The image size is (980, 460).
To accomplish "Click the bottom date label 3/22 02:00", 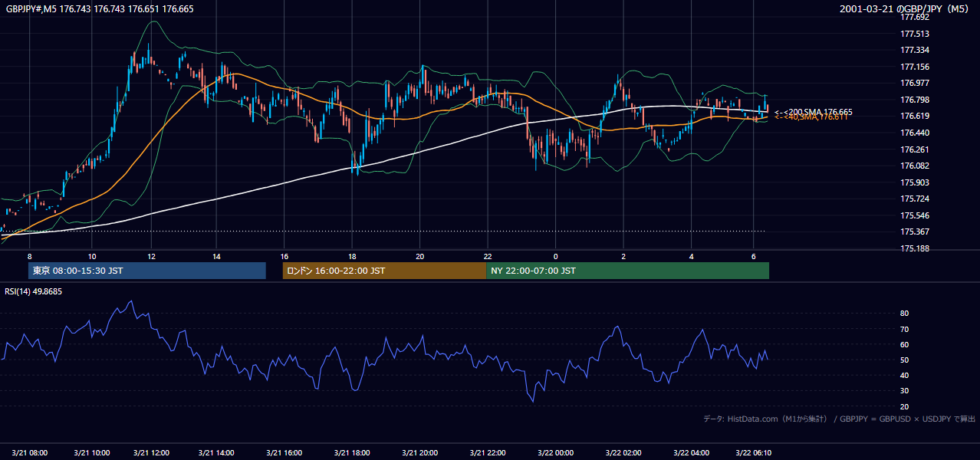I will click(x=623, y=452).
